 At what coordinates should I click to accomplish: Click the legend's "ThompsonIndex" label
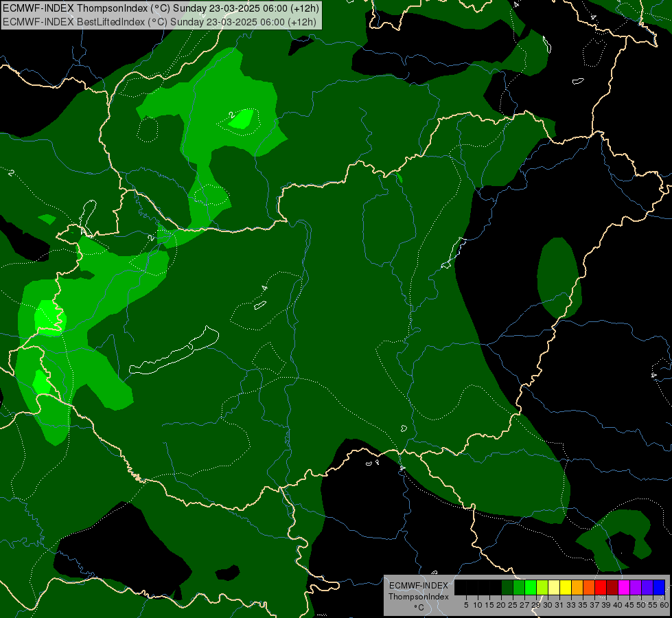coord(419,597)
